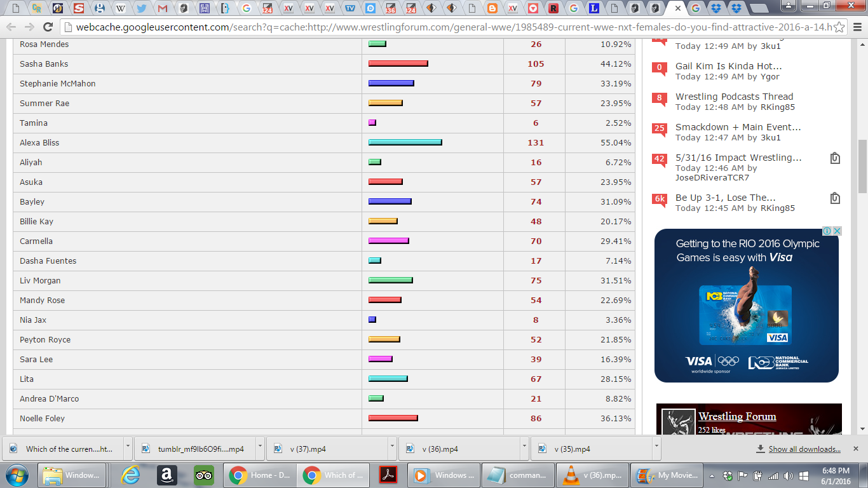
Task: Bookmark this page with the star icon
Action: point(839,27)
